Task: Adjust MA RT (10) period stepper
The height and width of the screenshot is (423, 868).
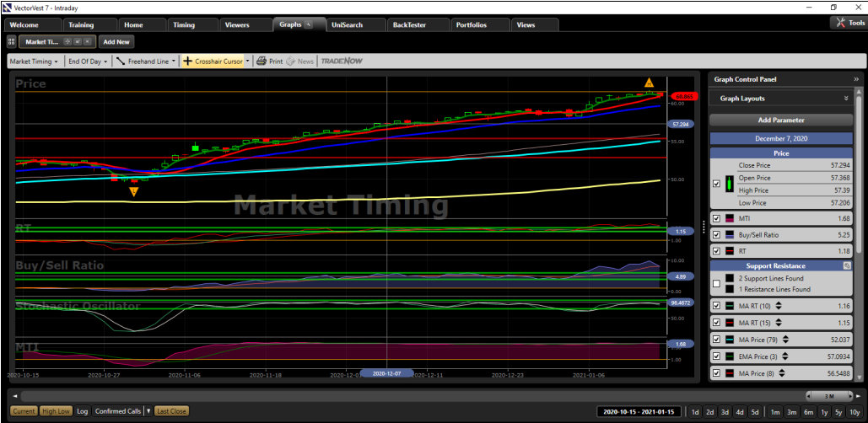Action: [780, 306]
